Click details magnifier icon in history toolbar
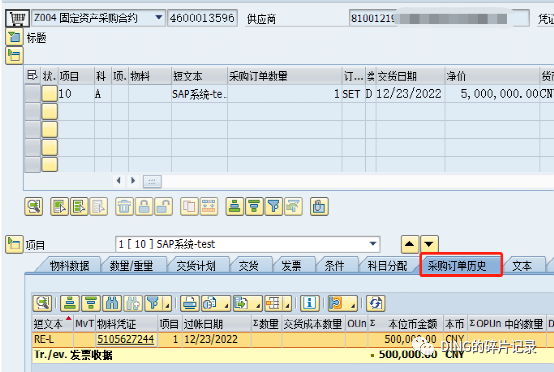 click(42, 303)
